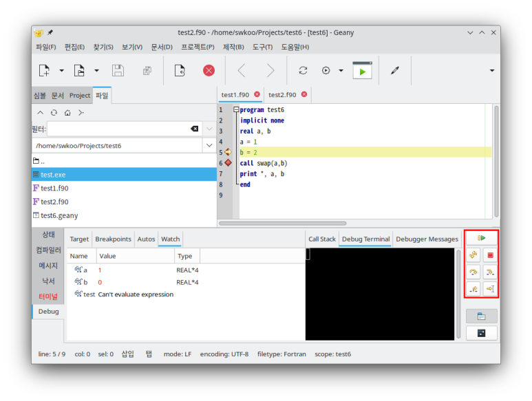Click the save file floppy icon
532x401 pixels.
point(118,71)
